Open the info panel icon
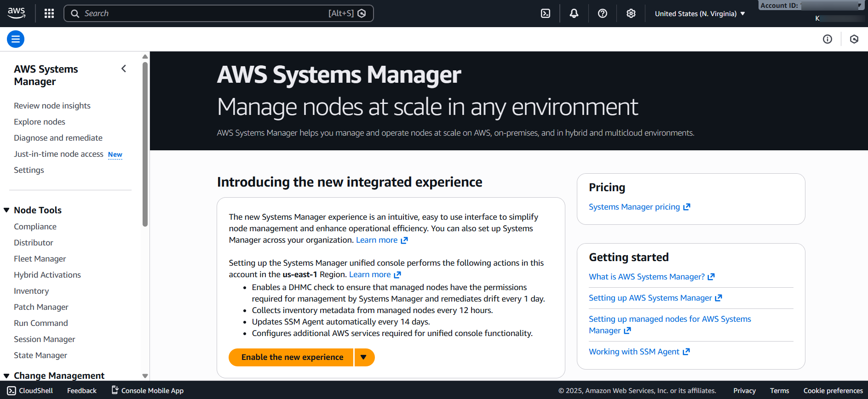The height and width of the screenshot is (399, 868). (828, 39)
